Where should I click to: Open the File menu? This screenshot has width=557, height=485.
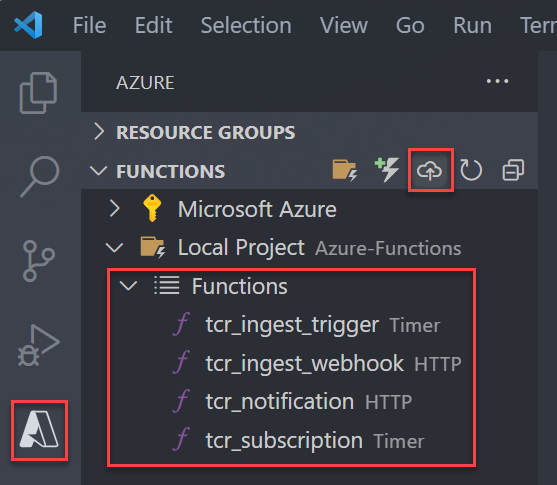pyautogui.click(x=90, y=26)
